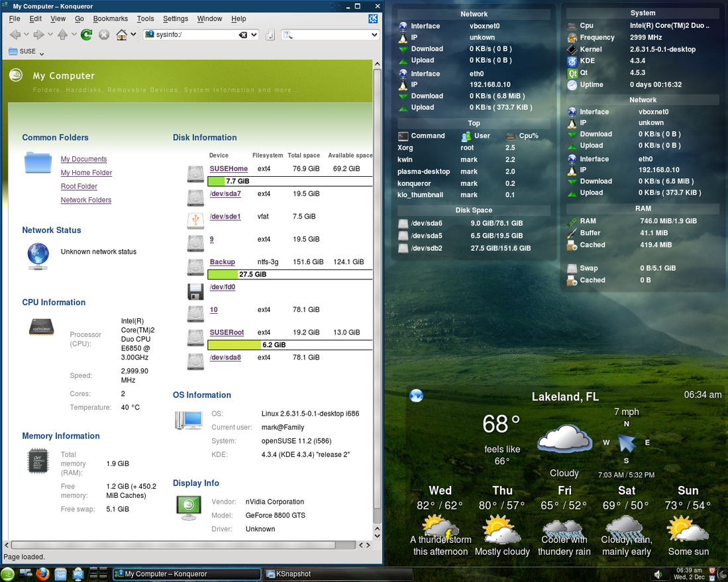Click the blue folder icon in Common Folders

(38, 162)
